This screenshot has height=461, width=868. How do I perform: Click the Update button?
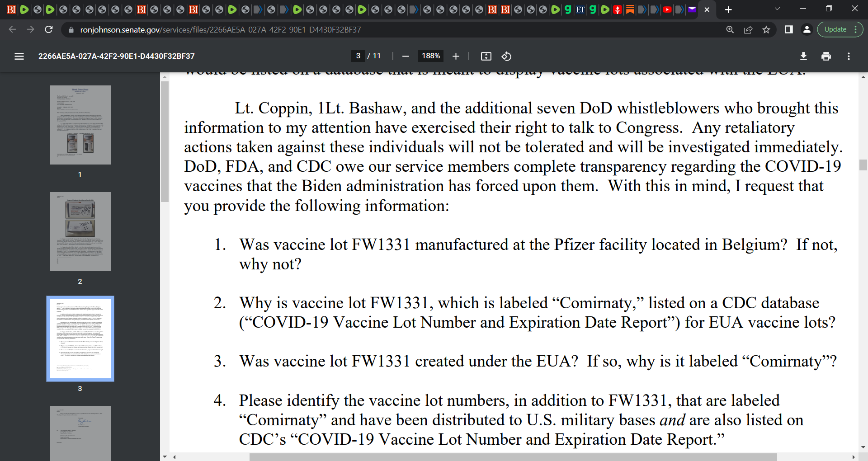[x=835, y=29]
